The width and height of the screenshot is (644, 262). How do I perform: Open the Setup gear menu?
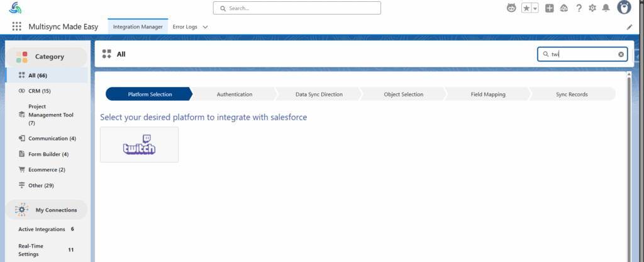click(592, 8)
